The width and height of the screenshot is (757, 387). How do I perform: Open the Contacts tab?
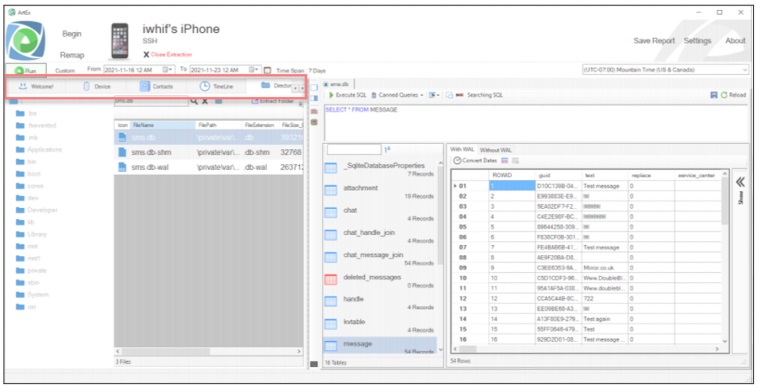click(156, 86)
